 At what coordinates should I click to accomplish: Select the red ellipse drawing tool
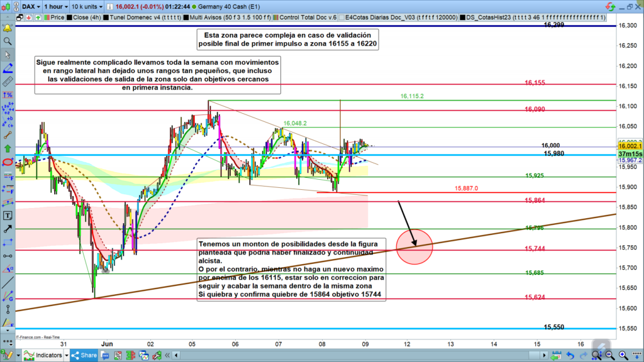[8, 162]
